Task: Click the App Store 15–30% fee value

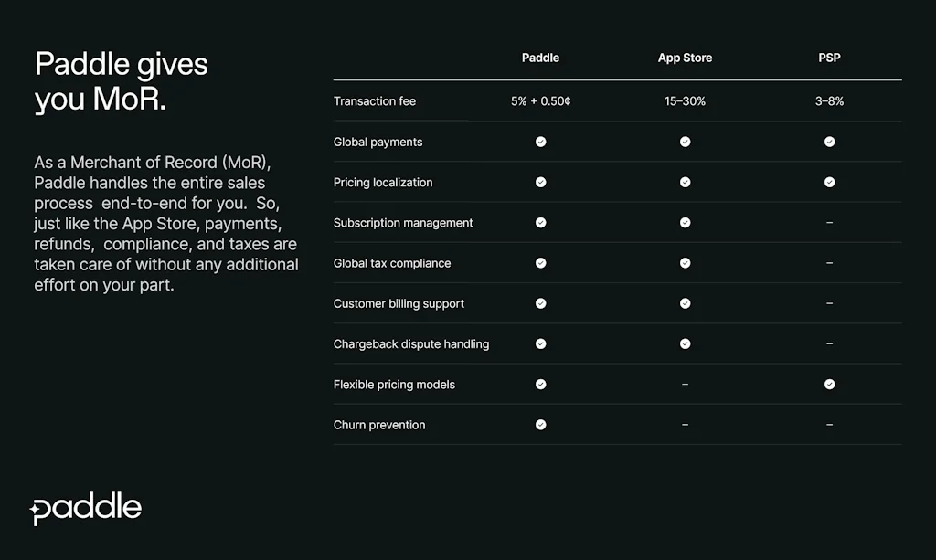Action: [685, 101]
